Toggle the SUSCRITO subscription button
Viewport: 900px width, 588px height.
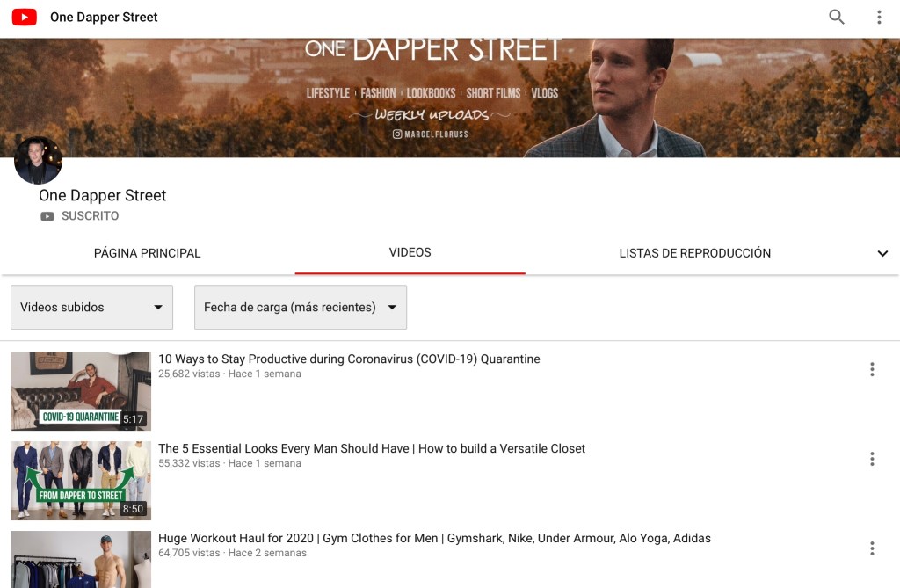point(80,216)
